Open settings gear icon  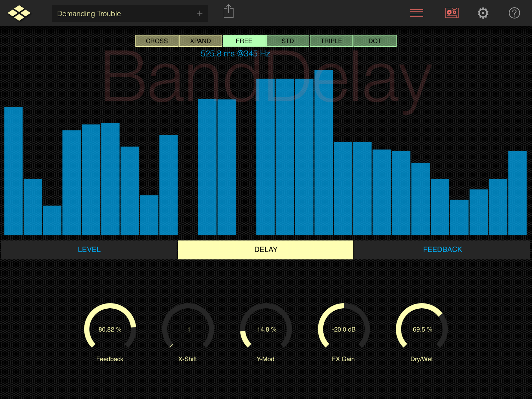pos(483,13)
